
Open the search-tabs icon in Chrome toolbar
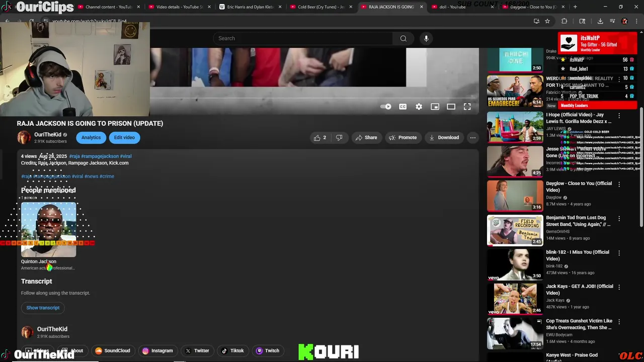pyautogui.click(x=582, y=21)
